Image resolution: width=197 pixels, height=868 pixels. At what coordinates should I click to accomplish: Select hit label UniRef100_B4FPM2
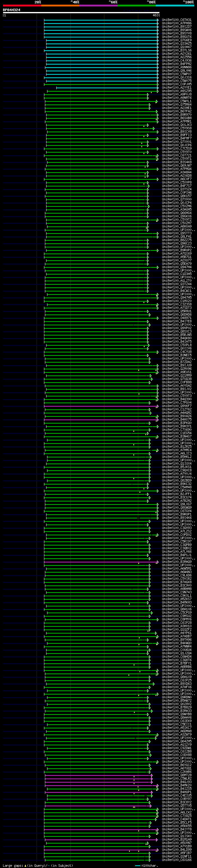pos(177,64)
